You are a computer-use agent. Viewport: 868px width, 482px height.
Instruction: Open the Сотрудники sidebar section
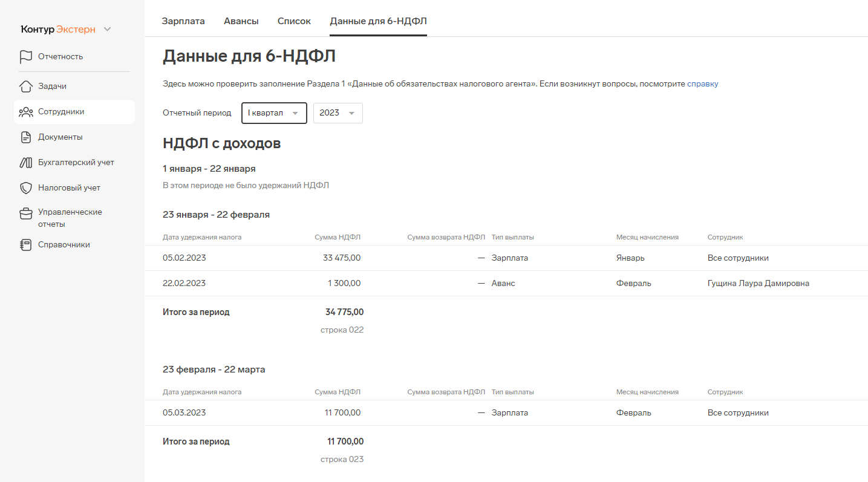(74, 112)
